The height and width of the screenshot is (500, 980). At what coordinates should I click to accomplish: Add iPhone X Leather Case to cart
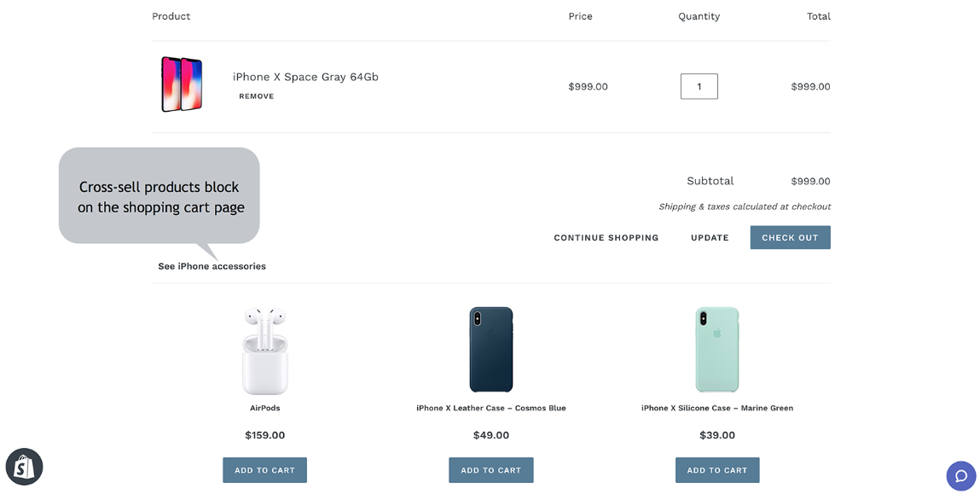491,470
